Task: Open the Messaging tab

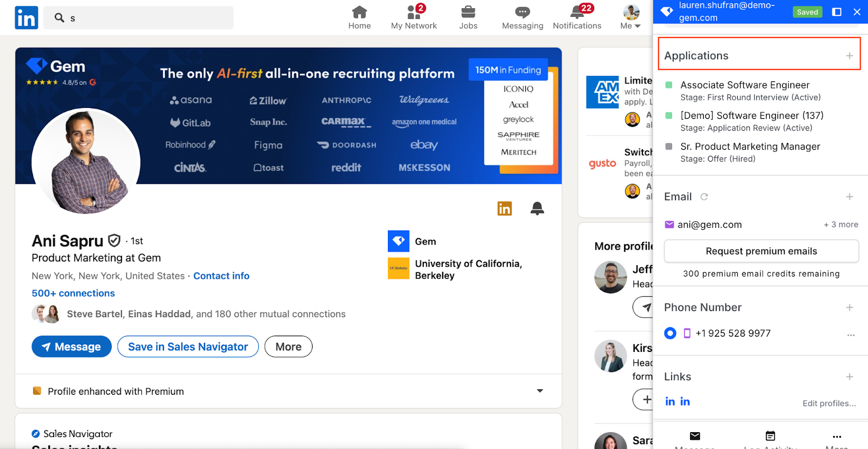Action: pos(522,17)
